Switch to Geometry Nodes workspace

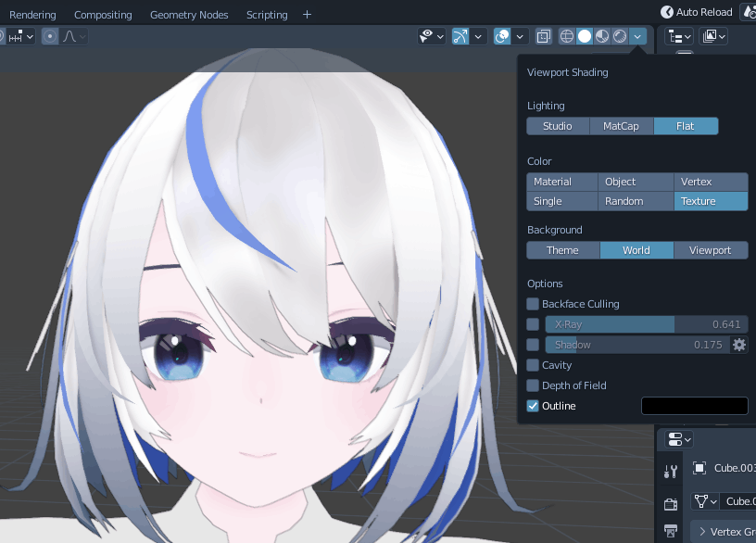[x=189, y=15]
